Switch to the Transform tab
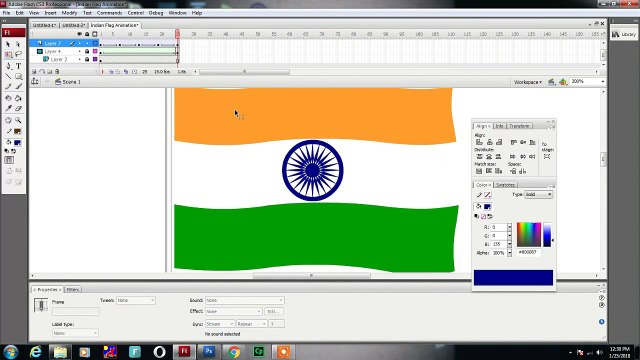This screenshot has width=640, height=360. (519, 126)
